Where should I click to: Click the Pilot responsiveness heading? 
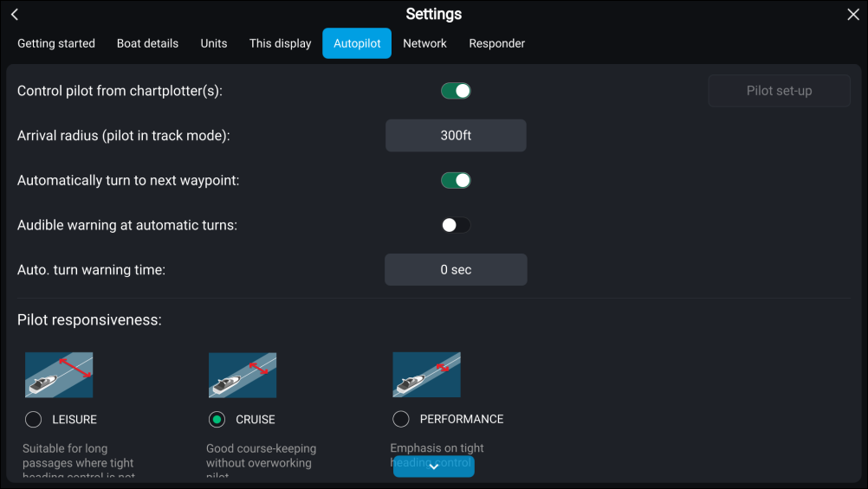pyautogui.click(x=89, y=319)
